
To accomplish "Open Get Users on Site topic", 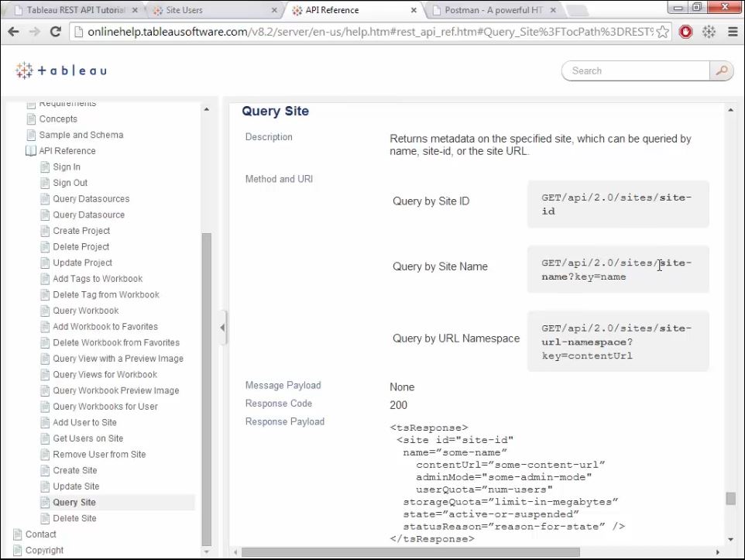I will point(88,438).
